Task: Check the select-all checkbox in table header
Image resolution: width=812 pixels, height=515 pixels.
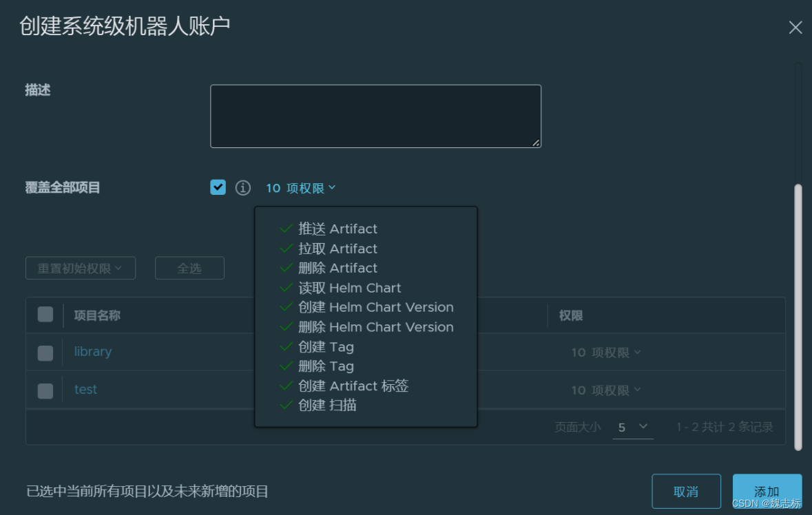Action: point(45,314)
